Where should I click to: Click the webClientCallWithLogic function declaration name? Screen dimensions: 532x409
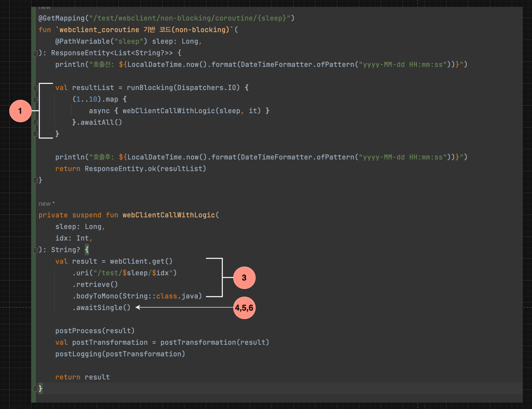[169, 215]
